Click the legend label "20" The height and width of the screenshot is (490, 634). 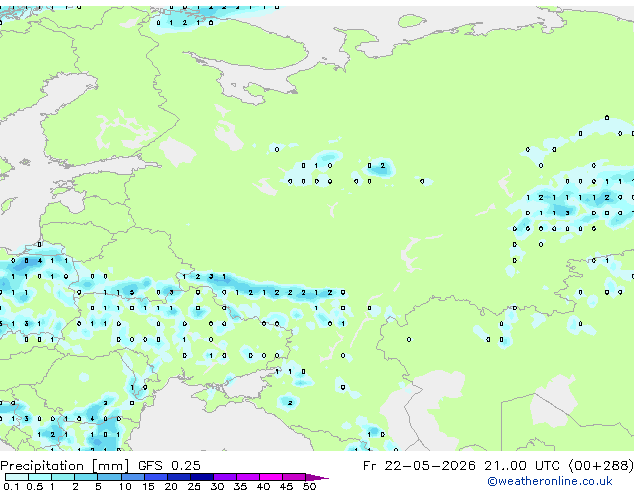171,486
